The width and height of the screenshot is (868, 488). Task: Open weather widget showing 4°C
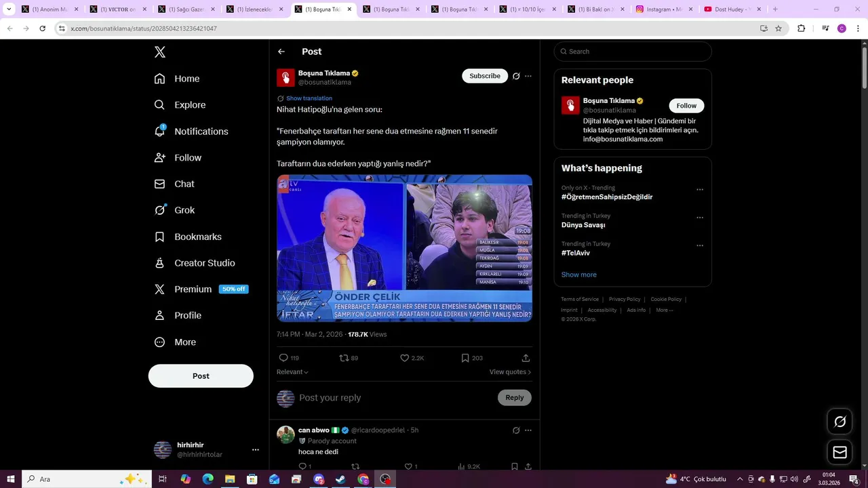696,479
